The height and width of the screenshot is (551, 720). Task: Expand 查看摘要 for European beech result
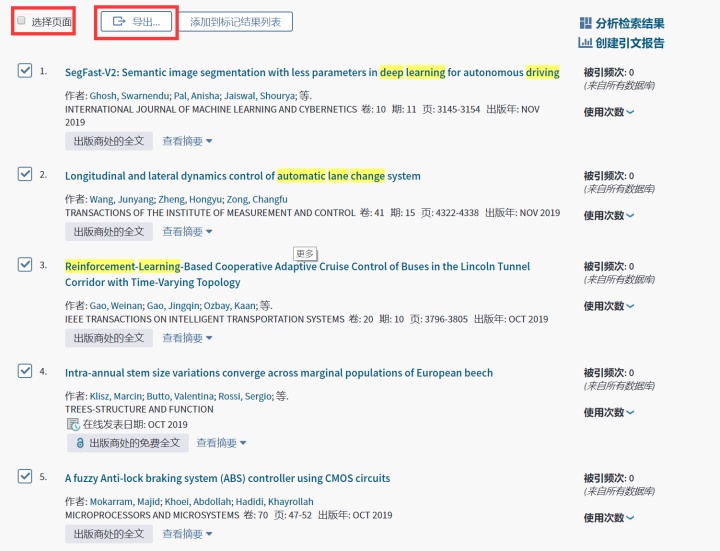(221, 443)
